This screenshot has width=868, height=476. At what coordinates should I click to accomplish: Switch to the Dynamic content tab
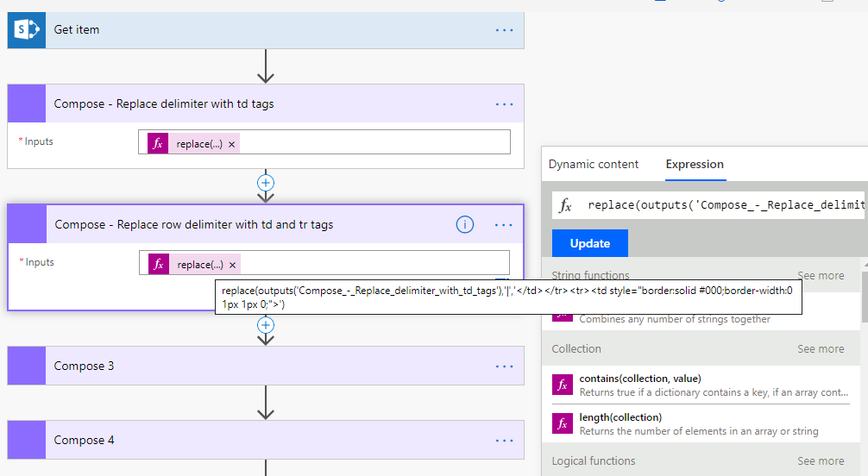click(594, 165)
